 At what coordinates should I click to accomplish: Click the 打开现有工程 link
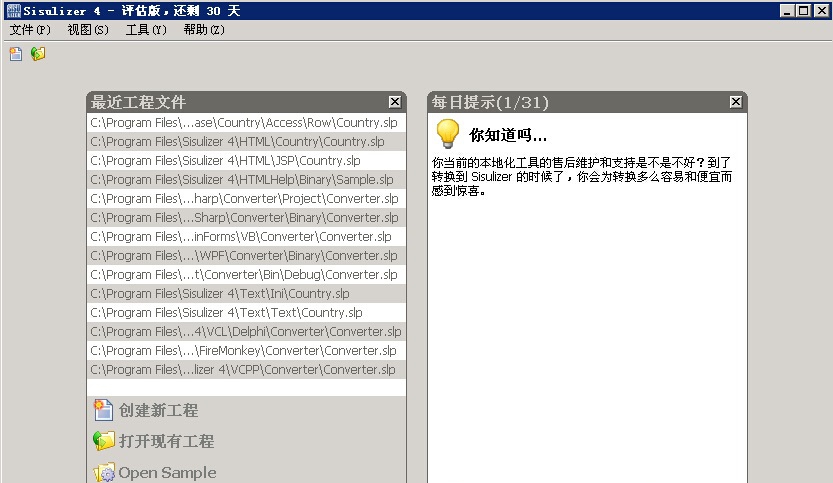166,441
